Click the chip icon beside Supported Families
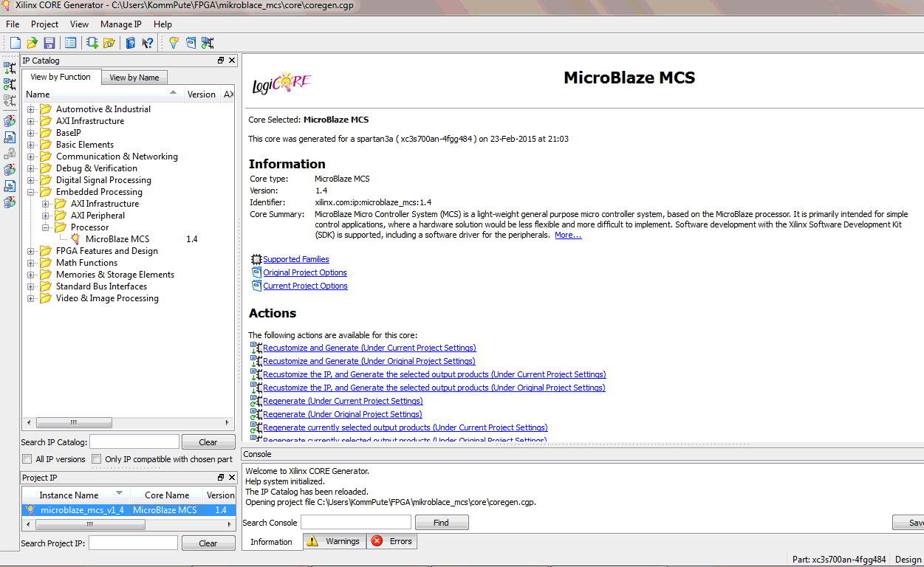Image resolution: width=924 pixels, height=567 pixels. point(256,259)
